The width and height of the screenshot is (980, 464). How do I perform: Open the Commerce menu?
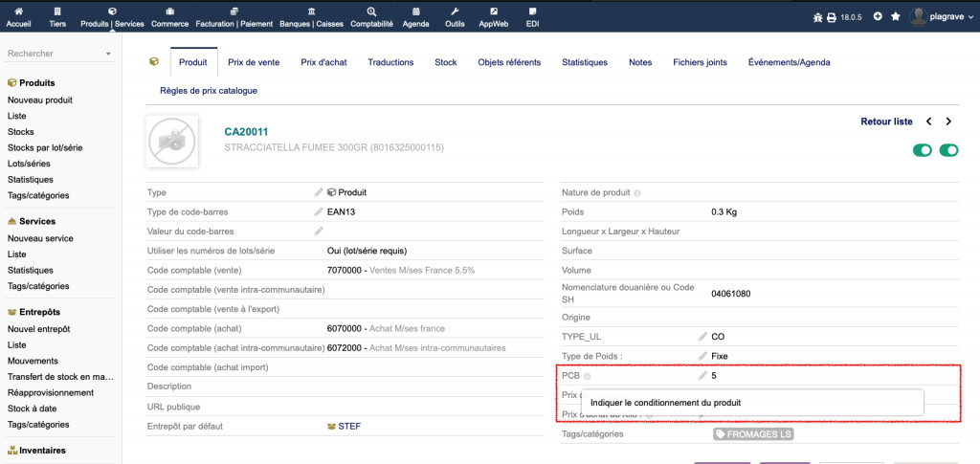tap(169, 17)
